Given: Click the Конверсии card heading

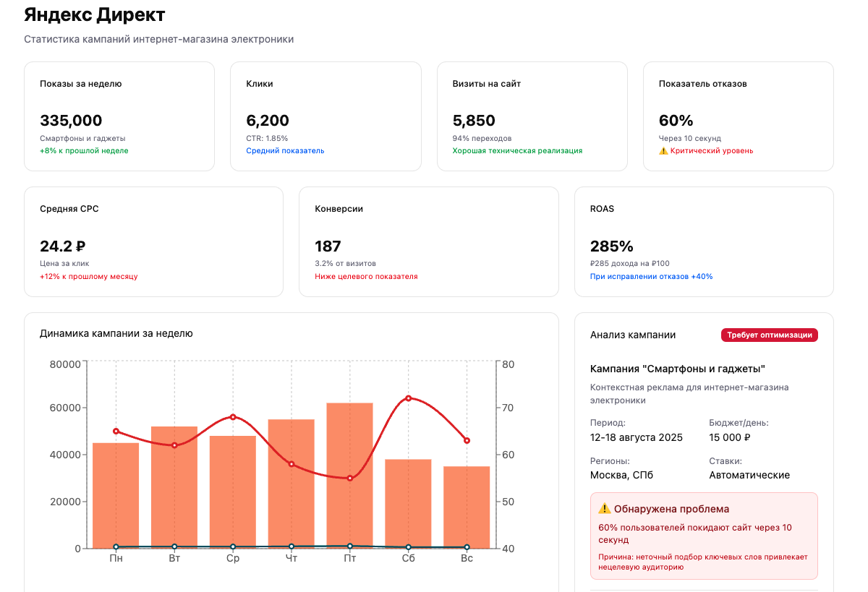Looking at the screenshot, I should tap(339, 209).
